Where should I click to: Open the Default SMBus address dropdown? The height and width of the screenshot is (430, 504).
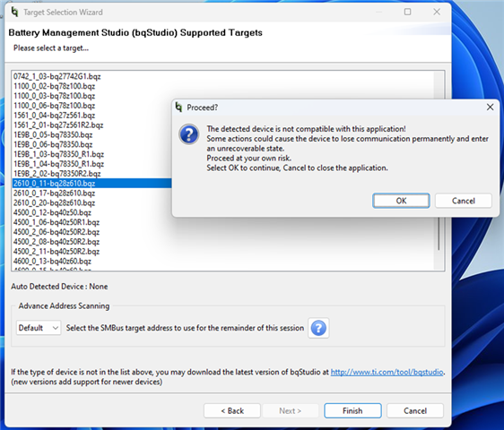coord(39,328)
